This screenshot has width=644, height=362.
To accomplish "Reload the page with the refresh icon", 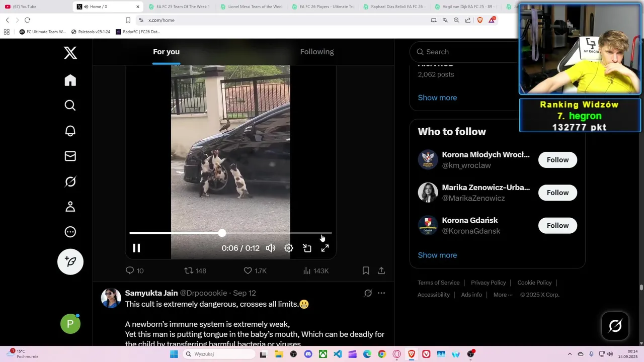I will 27,20.
